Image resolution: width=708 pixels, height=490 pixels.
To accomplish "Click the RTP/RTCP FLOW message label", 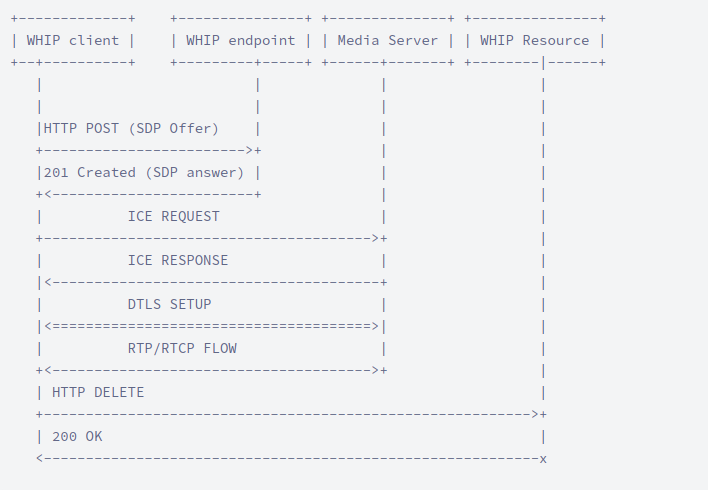I will click(x=182, y=348).
